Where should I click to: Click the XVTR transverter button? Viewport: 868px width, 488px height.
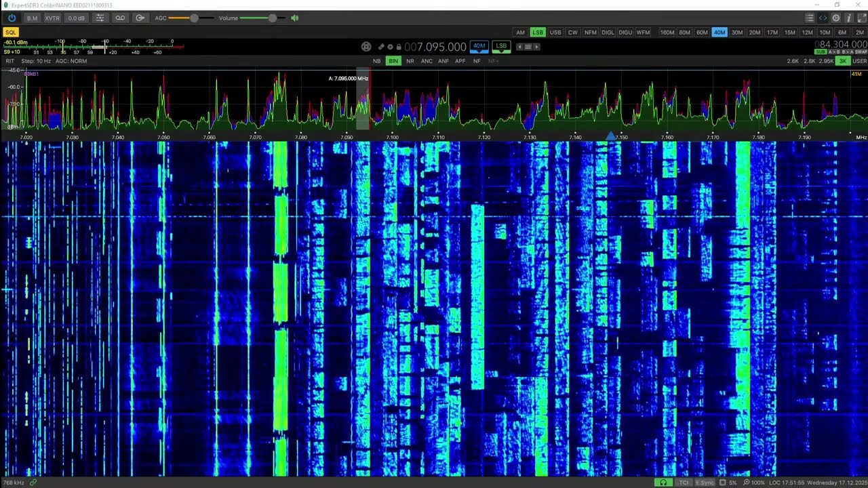tap(52, 18)
